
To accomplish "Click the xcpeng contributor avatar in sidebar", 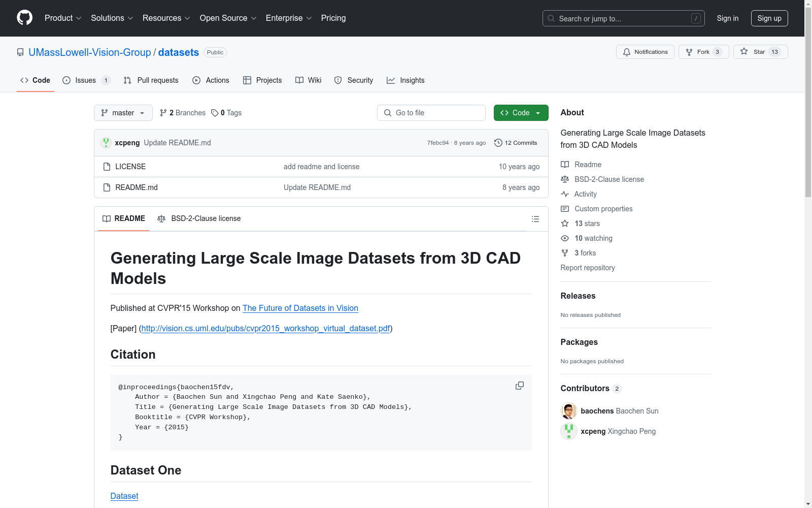I will (569, 431).
